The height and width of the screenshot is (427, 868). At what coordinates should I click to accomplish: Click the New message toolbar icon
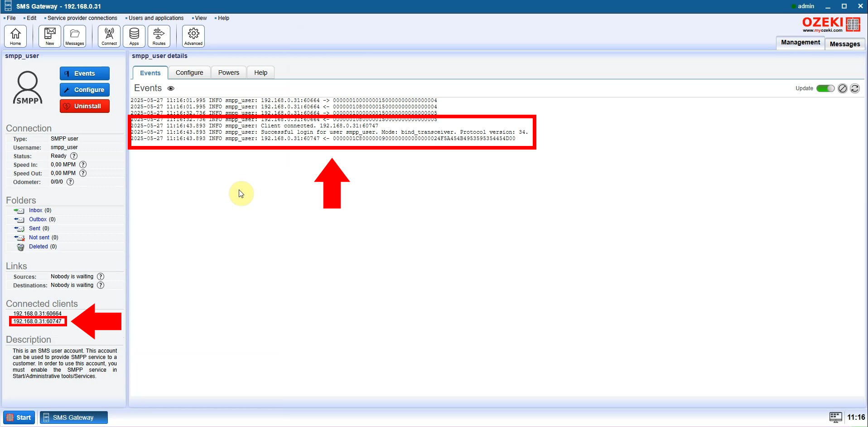tap(50, 36)
